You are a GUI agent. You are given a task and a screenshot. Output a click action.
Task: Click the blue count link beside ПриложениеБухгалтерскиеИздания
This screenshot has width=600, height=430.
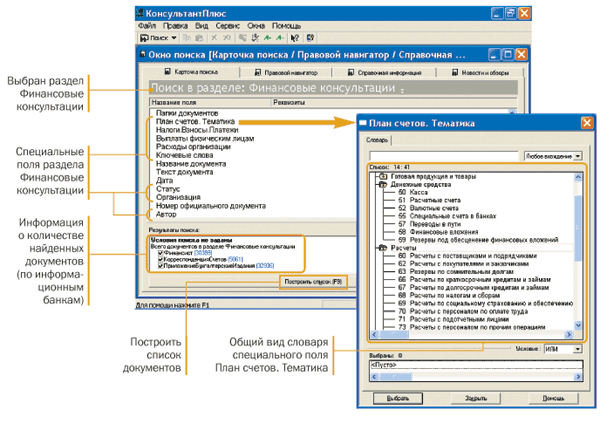tap(265, 265)
